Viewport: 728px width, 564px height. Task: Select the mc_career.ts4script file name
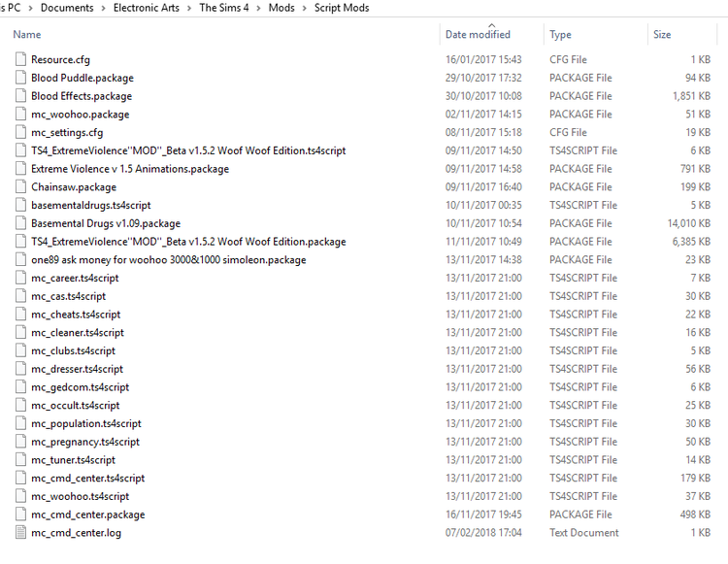[75, 278]
